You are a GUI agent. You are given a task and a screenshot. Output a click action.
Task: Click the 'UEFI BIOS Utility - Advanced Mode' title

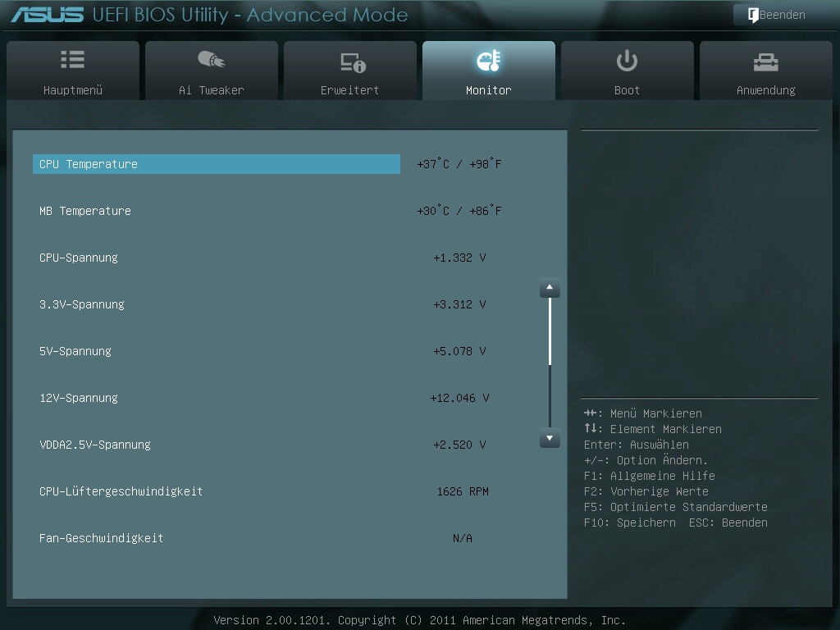(x=250, y=15)
